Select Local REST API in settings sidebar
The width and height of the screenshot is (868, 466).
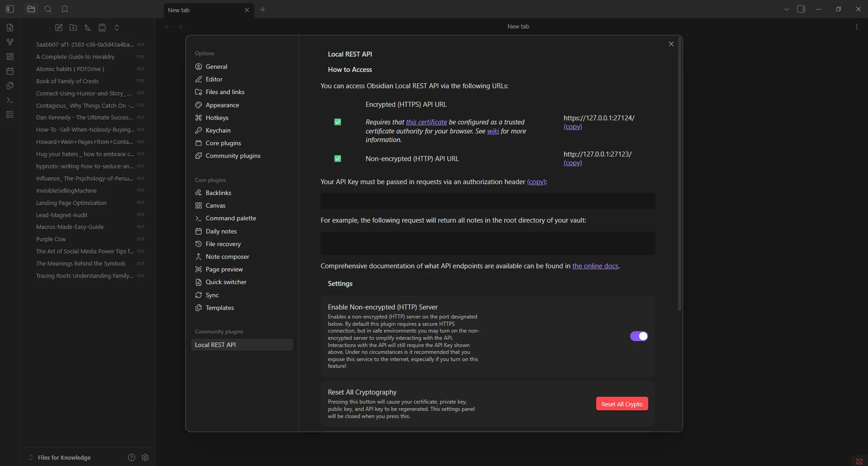242,345
